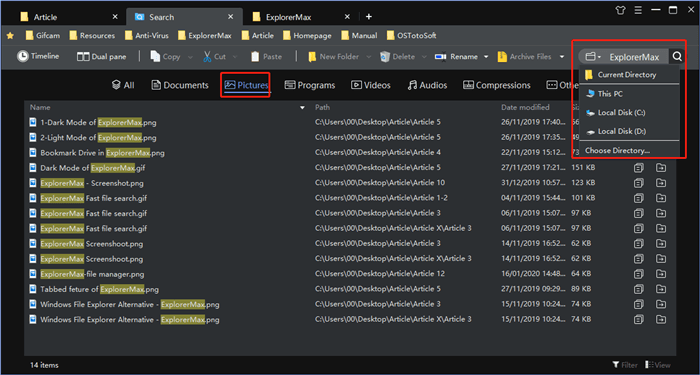Expand the New Folder dropdown arrow
Viewport: 700px width, 375px height.
pos(368,57)
